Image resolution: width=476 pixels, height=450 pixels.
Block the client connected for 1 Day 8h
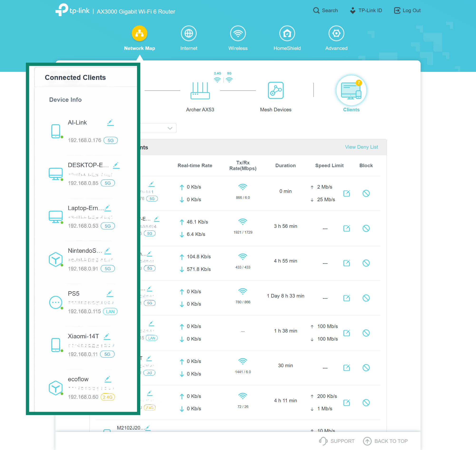point(366,298)
